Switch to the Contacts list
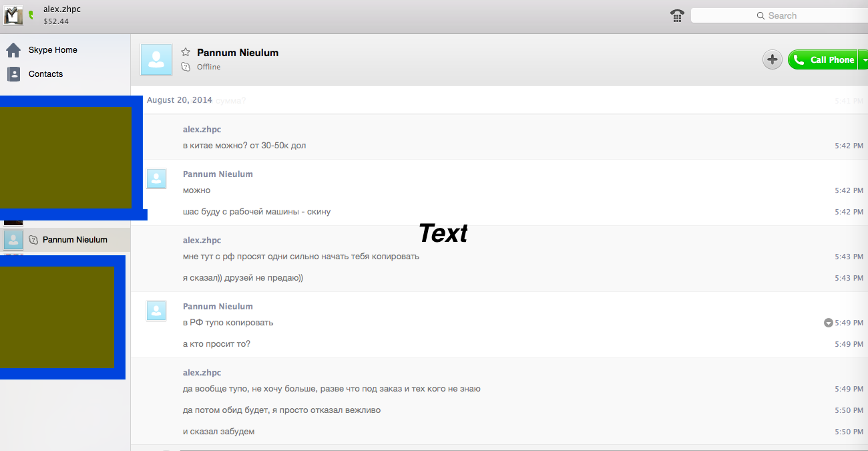This screenshot has width=868, height=451. click(45, 74)
